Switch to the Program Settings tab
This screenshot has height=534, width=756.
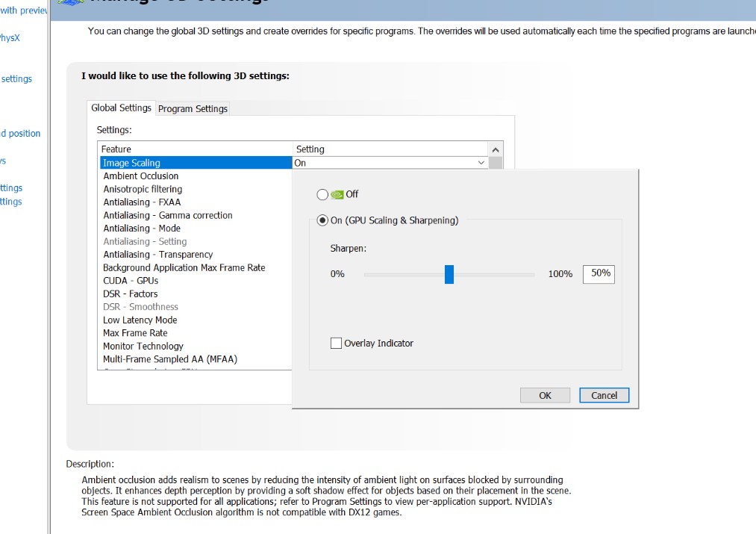tap(193, 108)
